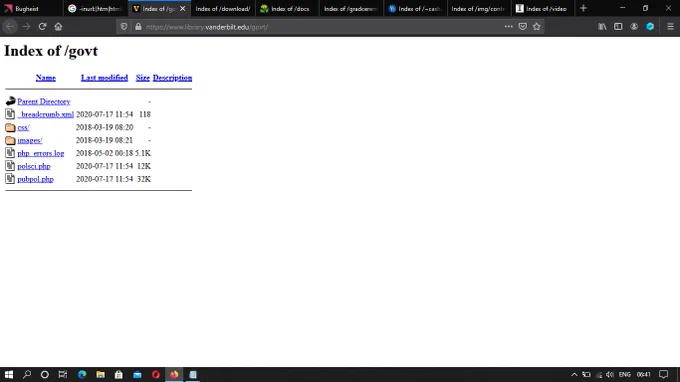680x382 pixels.
Task: Open Mail app from taskbar
Action: click(137, 374)
